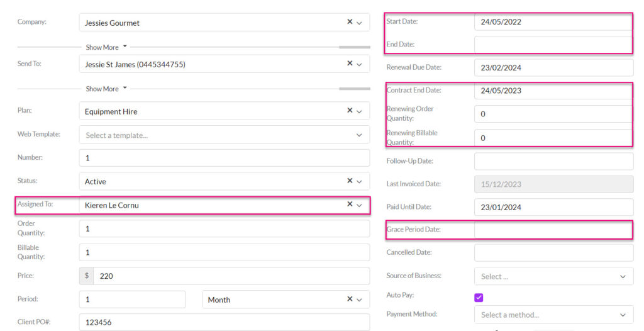Click the empty End Date field
The width and height of the screenshot is (644, 331).
pyautogui.click(x=553, y=45)
